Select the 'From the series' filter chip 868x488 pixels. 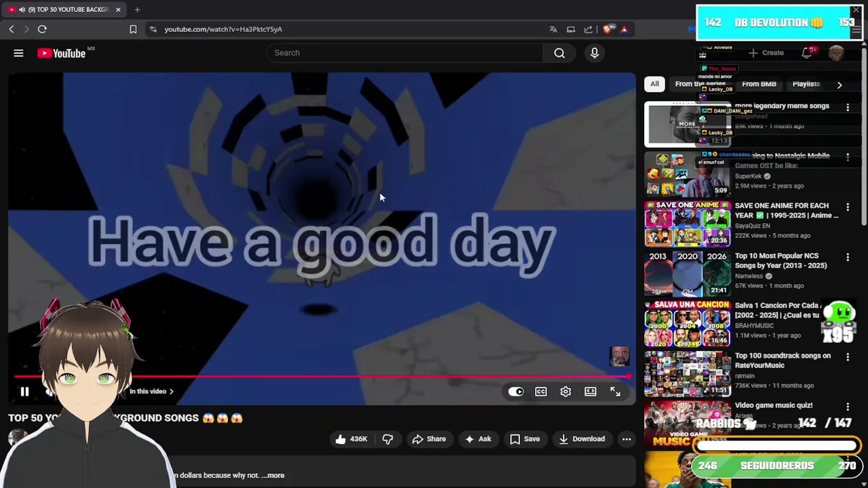click(x=701, y=84)
